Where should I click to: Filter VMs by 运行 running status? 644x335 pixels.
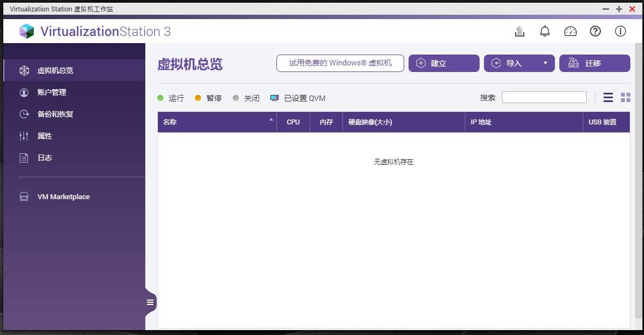(x=172, y=98)
